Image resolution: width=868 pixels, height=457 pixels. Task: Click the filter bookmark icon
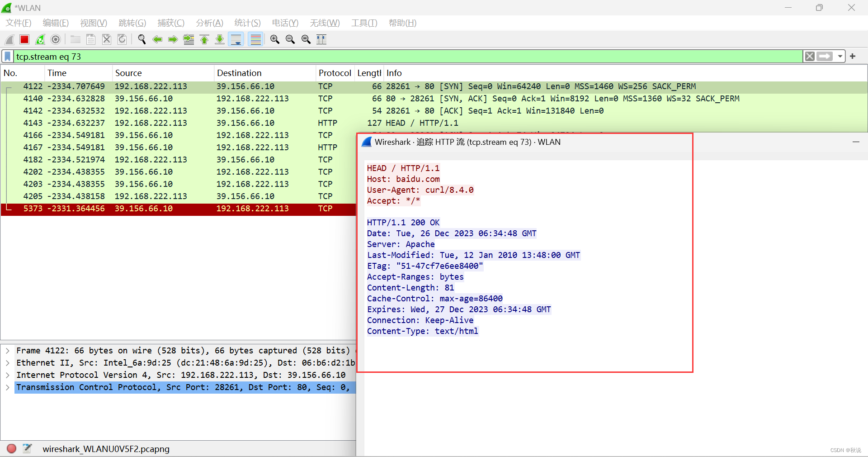pyautogui.click(x=8, y=57)
